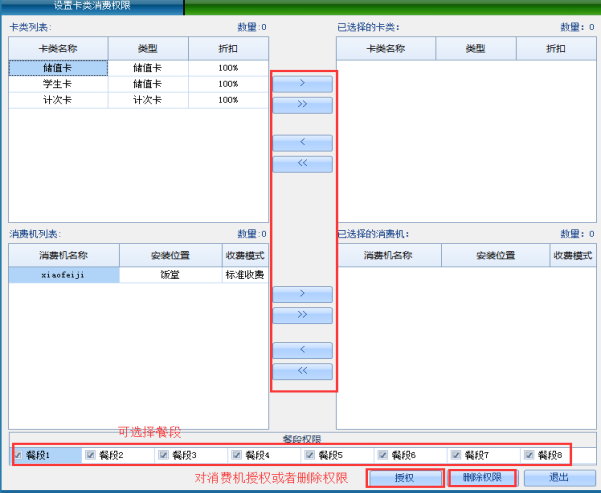
Task: Click 消费机名称 header in the selected machines table
Action: click(x=389, y=255)
